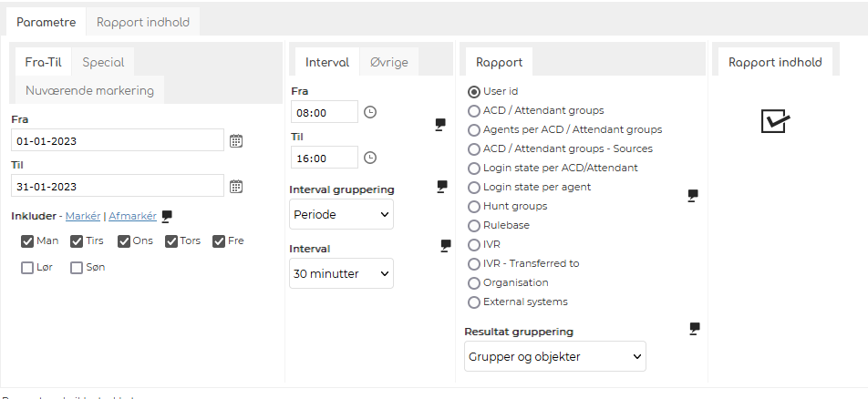This screenshot has height=399, width=868.
Task: Open the Øvrige tab
Action: point(389,62)
